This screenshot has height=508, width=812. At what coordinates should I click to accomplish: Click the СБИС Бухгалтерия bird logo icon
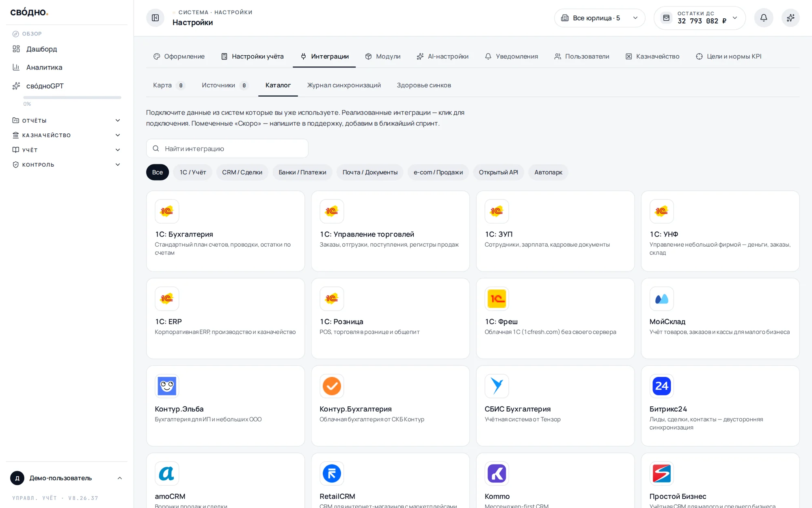coord(497,386)
